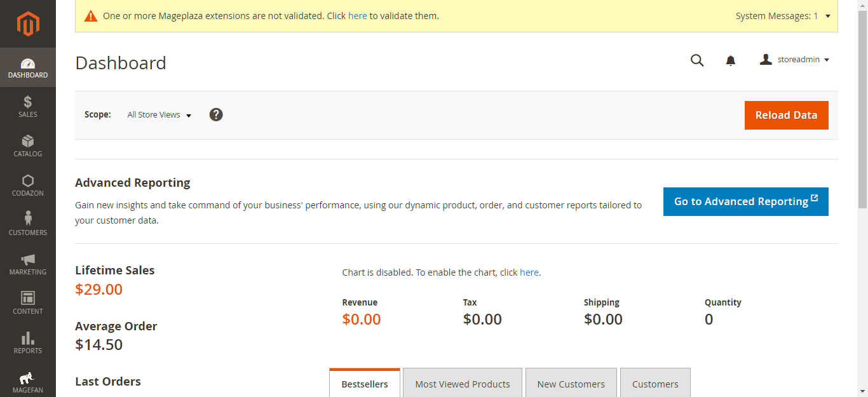868x397 pixels.
Task: Click the Reload Data button
Action: 786,115
